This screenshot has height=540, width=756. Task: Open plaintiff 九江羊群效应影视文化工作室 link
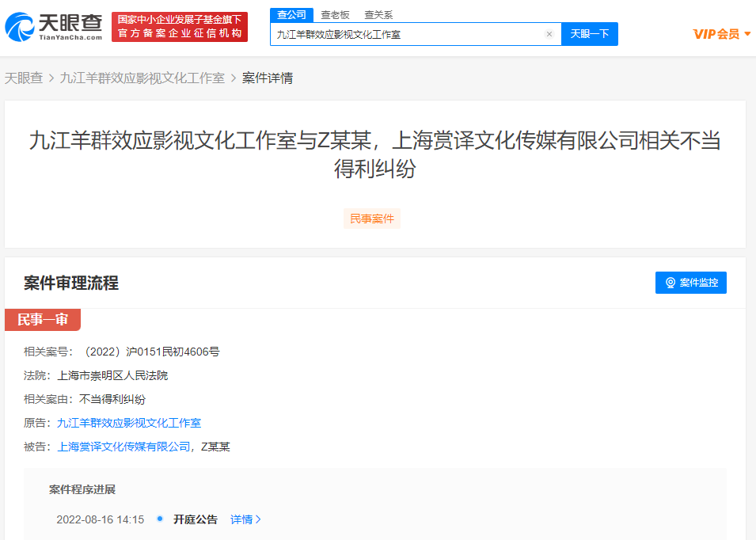pos(129,423)
